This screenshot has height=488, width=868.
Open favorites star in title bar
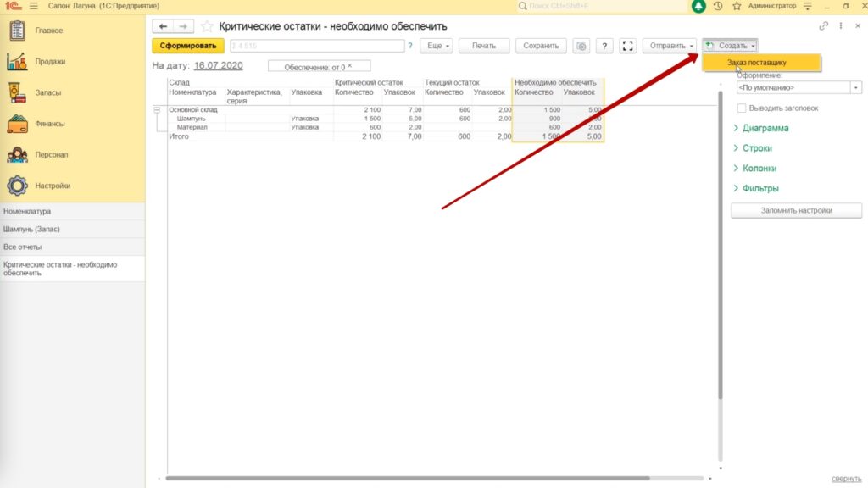(737, 6)
